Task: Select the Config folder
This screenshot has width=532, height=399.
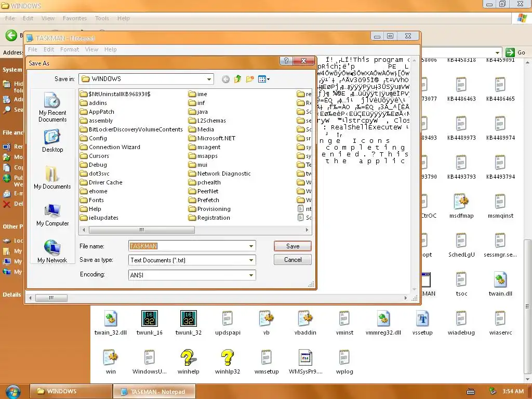Action: [x=94, y=138]
